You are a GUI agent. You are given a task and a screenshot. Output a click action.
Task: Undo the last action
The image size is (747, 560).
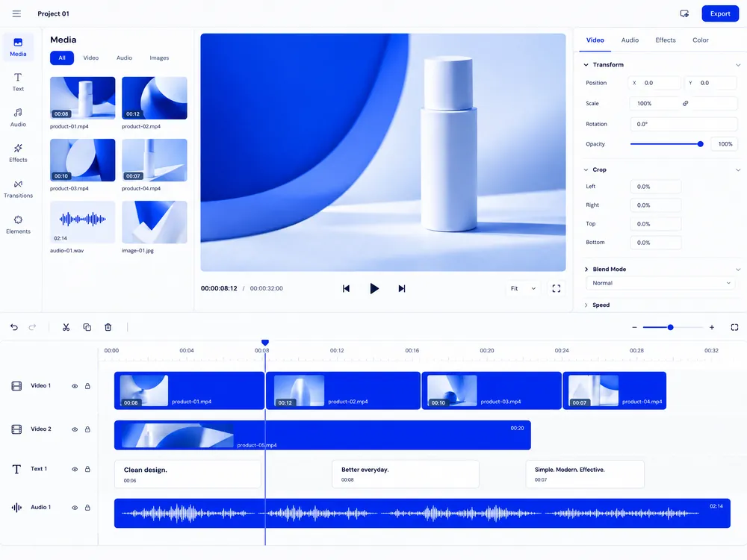pos(14,327)
